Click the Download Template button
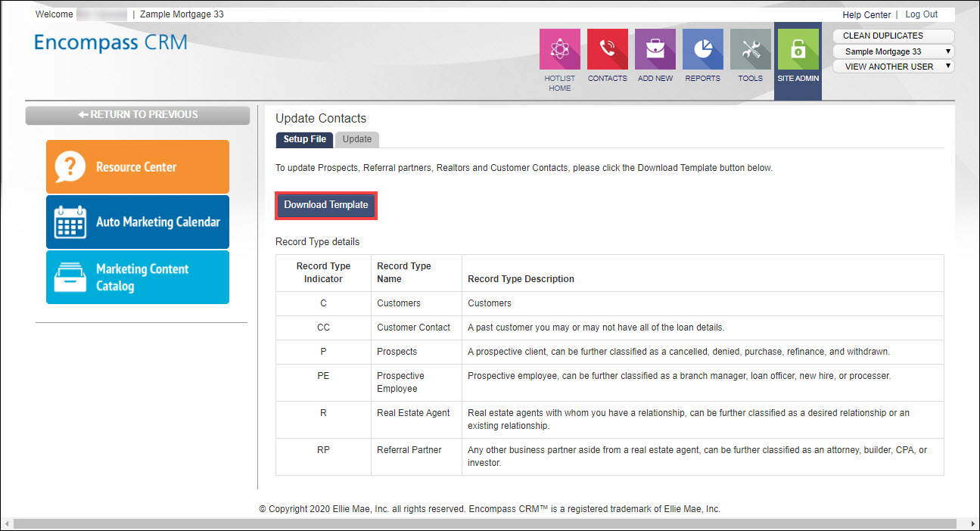980x531 pixels. click(x=325, y=205)
